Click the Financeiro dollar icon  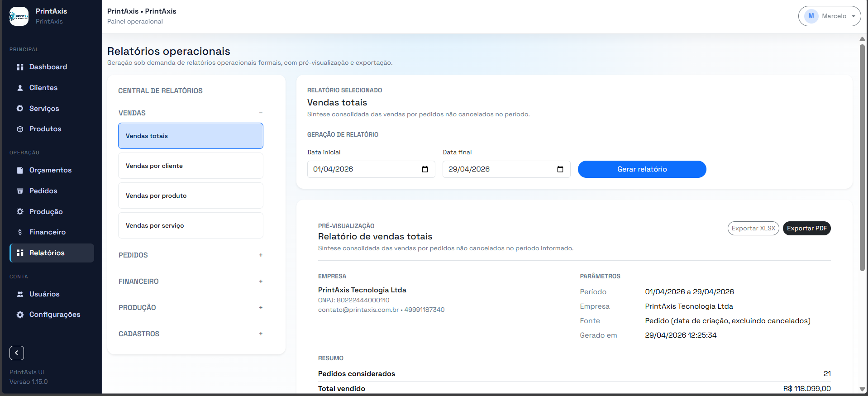20,232
